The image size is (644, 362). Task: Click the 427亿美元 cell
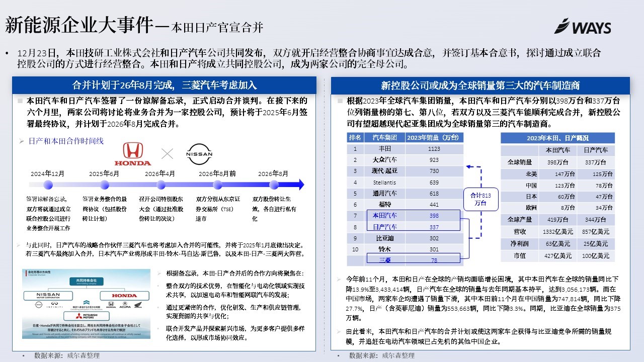pos(557,256)
